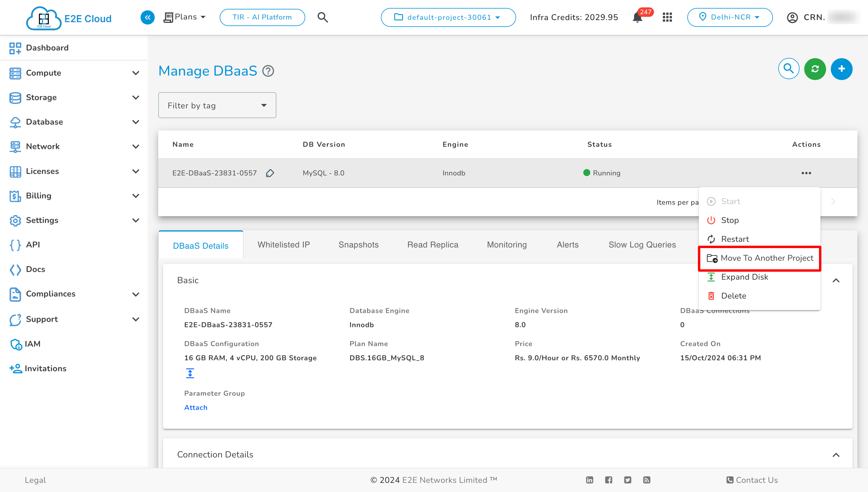Click the Stop action icon
Viewport: 868px width, 492px height.
pyautogui.click(x=711, y=220)
